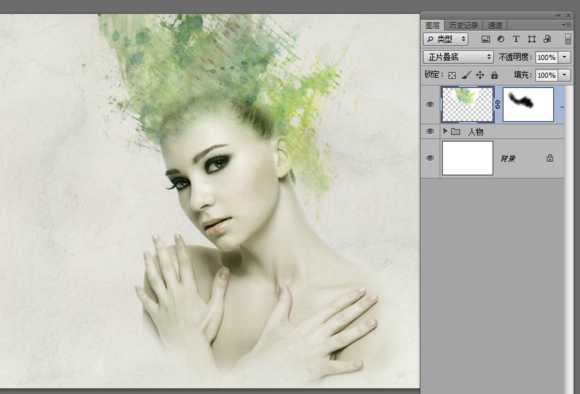Hide the 背景 background layer
The width and height of the screenshot is (580, 394).
click(430, 158)
